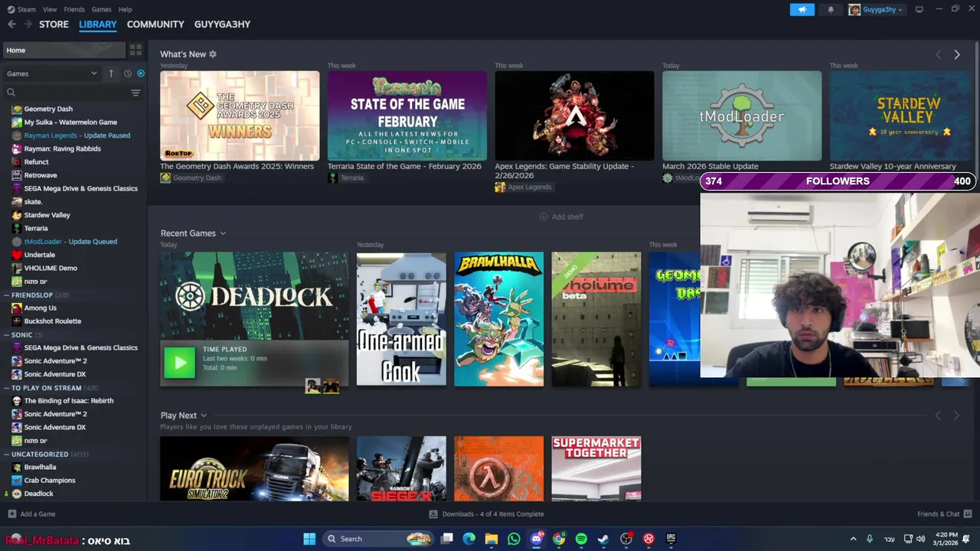Click the taskbar Search box

pos(377,539)
